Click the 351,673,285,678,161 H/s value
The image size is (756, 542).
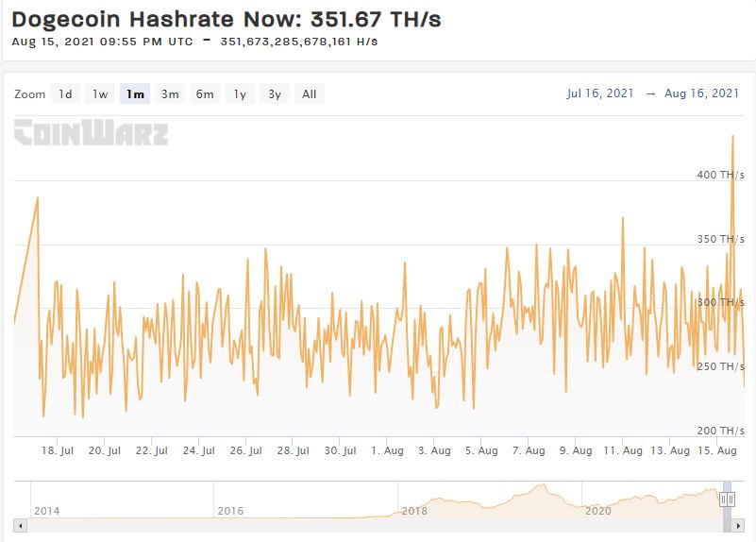point(299,42)
